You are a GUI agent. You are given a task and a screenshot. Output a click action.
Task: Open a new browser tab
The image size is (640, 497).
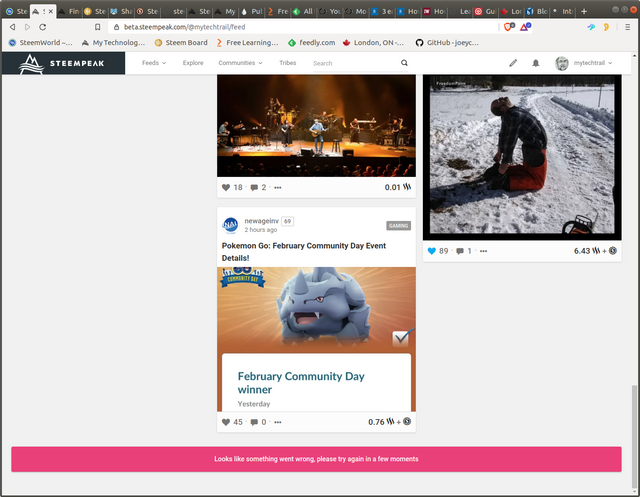(x=584, y=11)
